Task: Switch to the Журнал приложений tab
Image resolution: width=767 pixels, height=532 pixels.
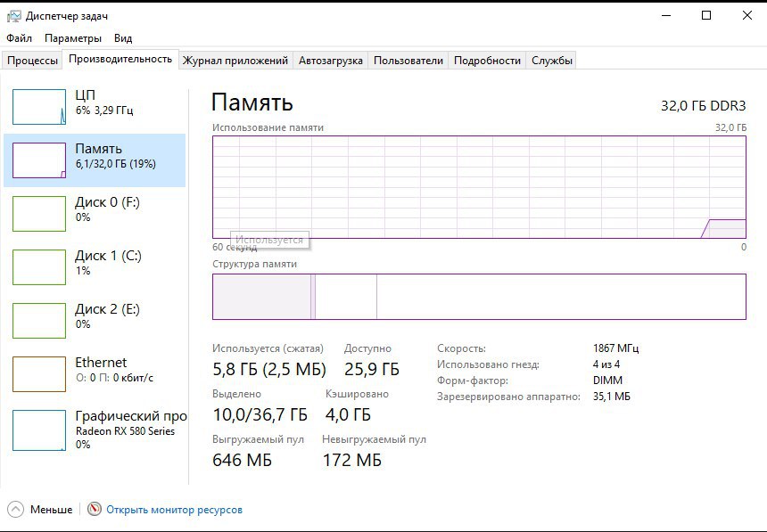Action: (x=235, y=61)
